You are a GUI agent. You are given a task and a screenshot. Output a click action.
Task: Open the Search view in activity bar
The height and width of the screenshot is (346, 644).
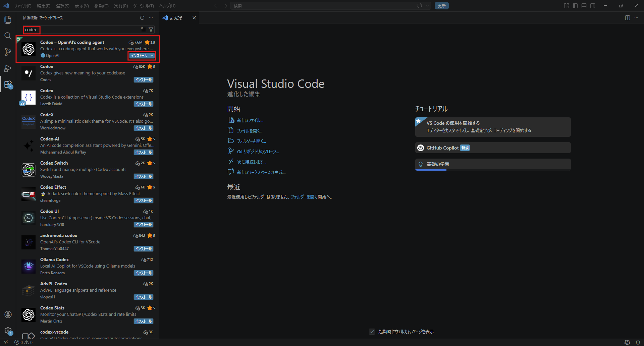8,36
